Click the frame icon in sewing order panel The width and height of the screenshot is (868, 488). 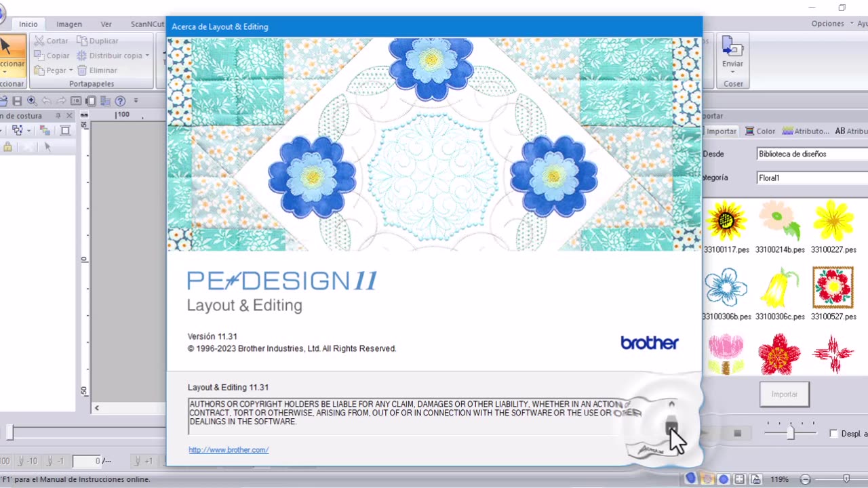point(65,130)
